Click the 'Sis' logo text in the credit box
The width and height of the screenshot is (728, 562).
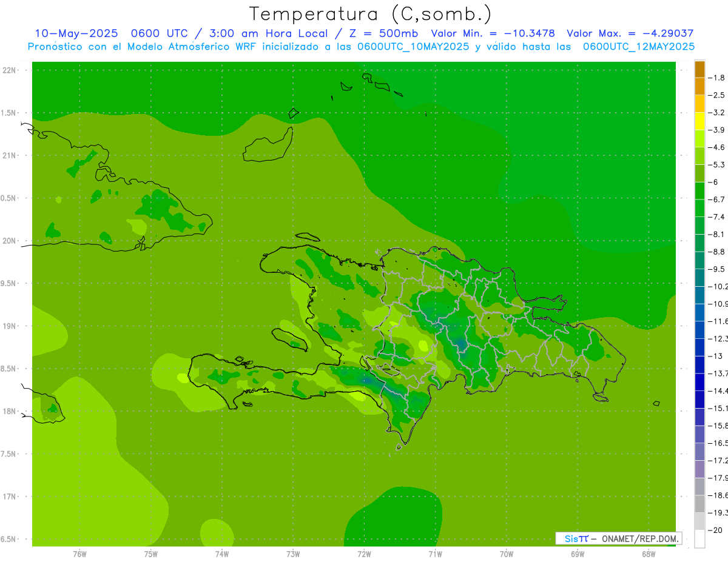point(571,538)
